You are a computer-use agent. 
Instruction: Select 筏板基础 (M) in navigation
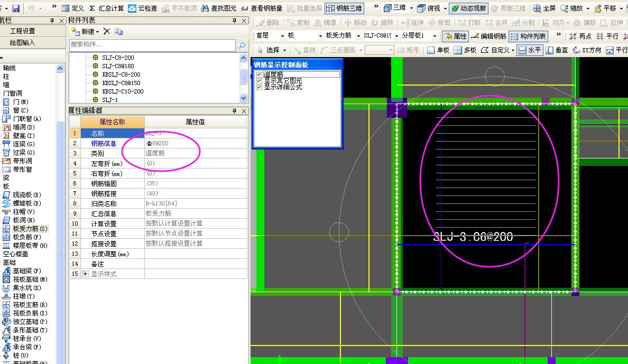point(25,279)
